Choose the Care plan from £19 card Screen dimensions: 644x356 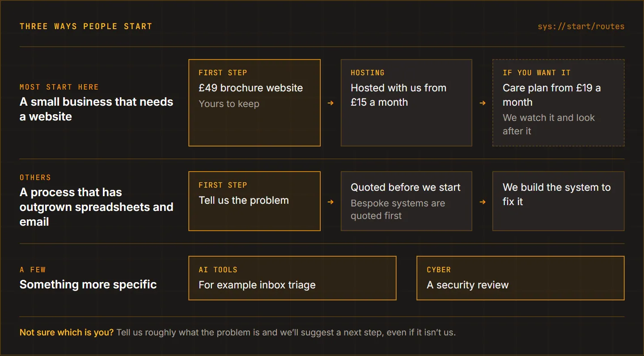click(x=559, y=103)
